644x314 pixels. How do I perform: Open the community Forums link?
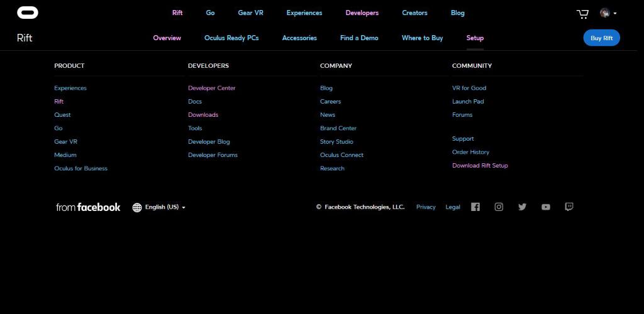tap(462, 115)
